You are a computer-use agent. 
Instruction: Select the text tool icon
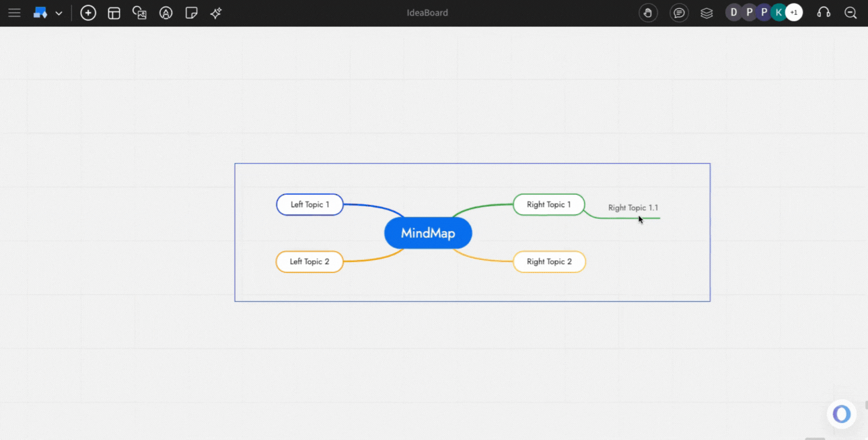[x=166, y=13]
